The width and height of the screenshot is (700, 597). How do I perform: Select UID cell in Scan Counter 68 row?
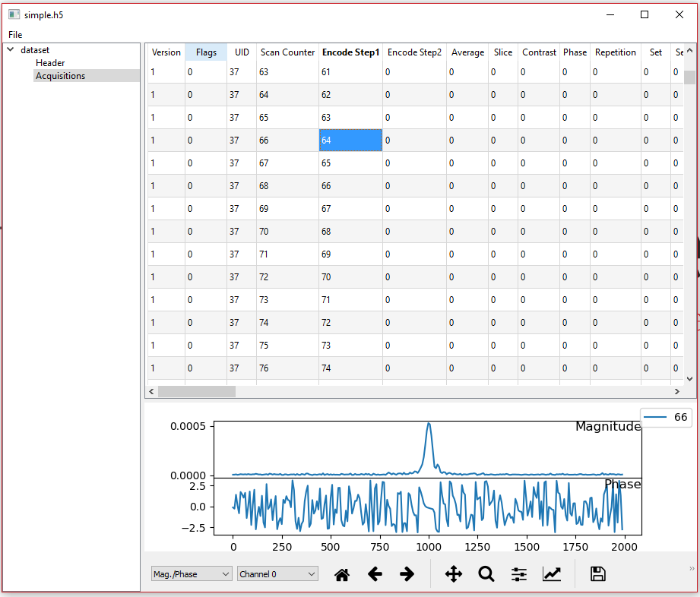[242, 185]
